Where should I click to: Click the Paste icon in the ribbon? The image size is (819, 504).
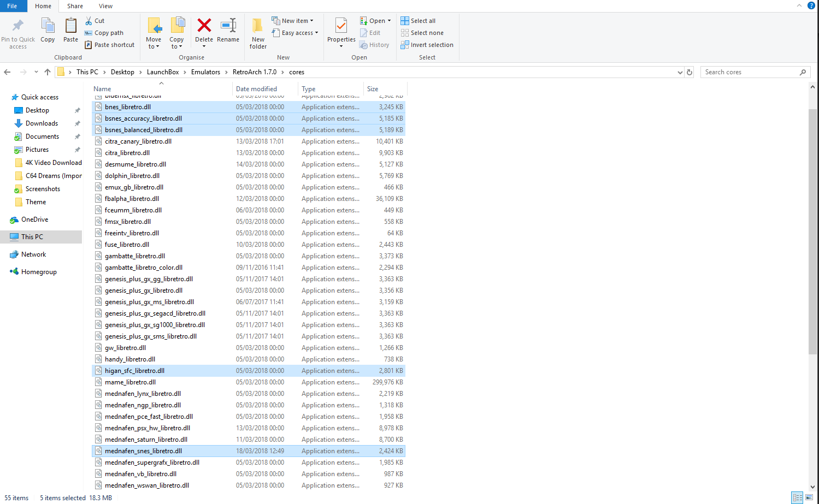70,26
